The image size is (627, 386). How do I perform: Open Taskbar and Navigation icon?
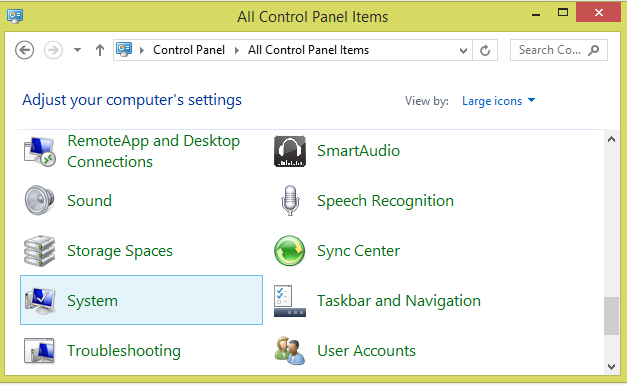290,301
